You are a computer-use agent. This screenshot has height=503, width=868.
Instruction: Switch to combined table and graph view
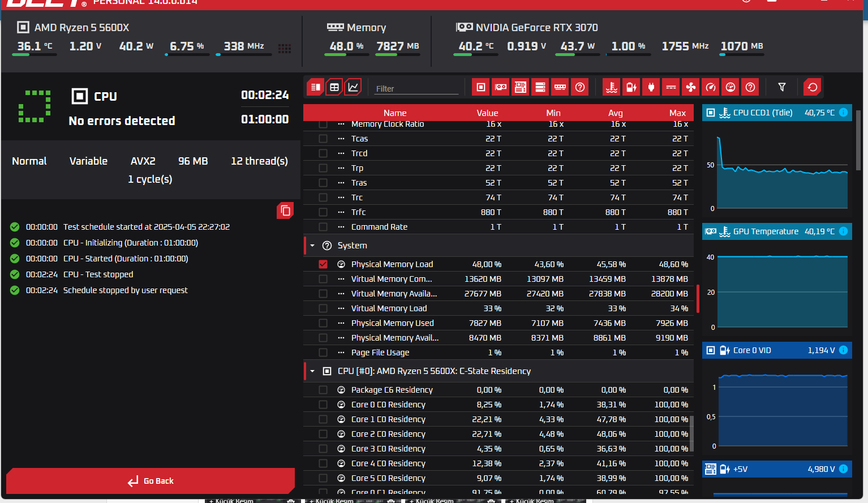[316, 87]
